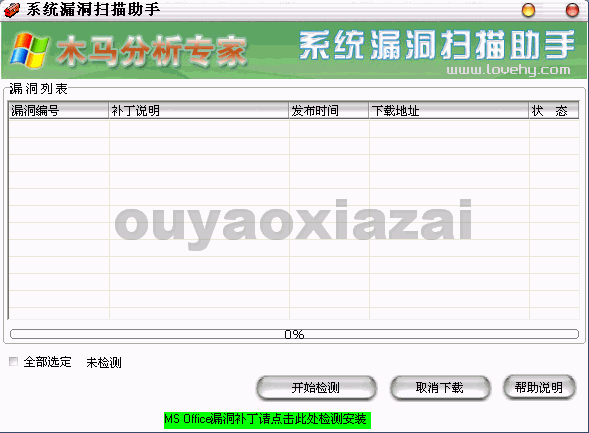Visit the www.lovehy.com banner link
Image resolution: width=589 pixels, height=433 pixels.
click(508, 69)
